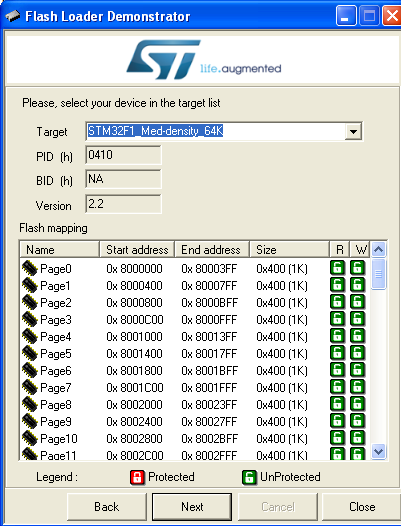Click Page4 read protection lock icon
Viewport: 401px width, 526px height.
(338, 336)
